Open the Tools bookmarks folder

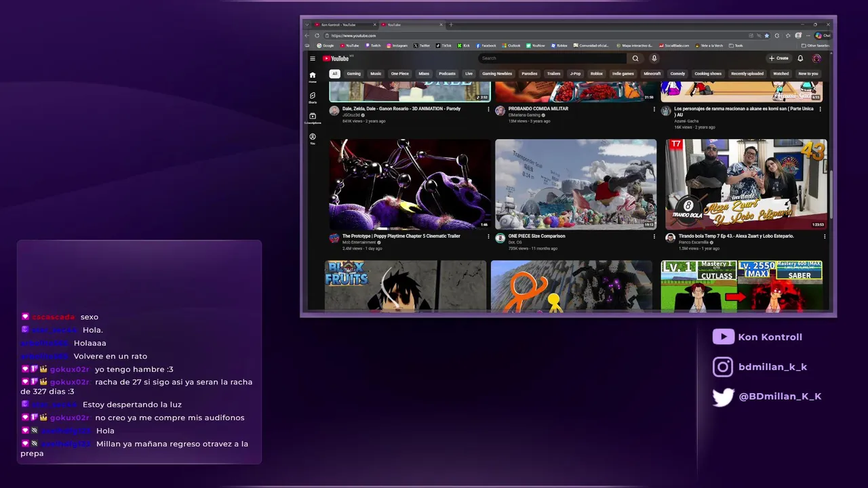pos(736,45)
